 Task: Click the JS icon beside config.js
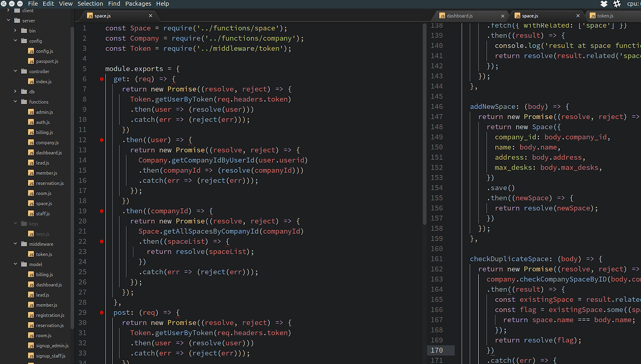pyautogui.click(x=31, y=51)
